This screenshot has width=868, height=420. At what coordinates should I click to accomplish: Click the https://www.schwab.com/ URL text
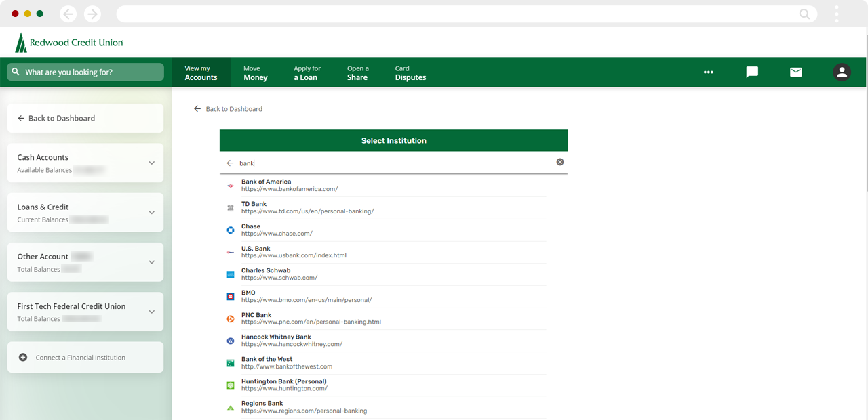(x=279, y=278)
